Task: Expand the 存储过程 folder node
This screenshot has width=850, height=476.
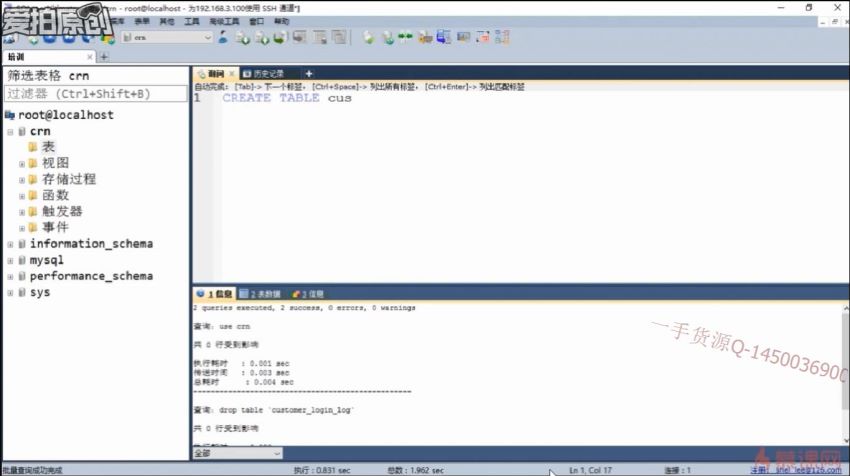Action: click(x=22, y=179)
